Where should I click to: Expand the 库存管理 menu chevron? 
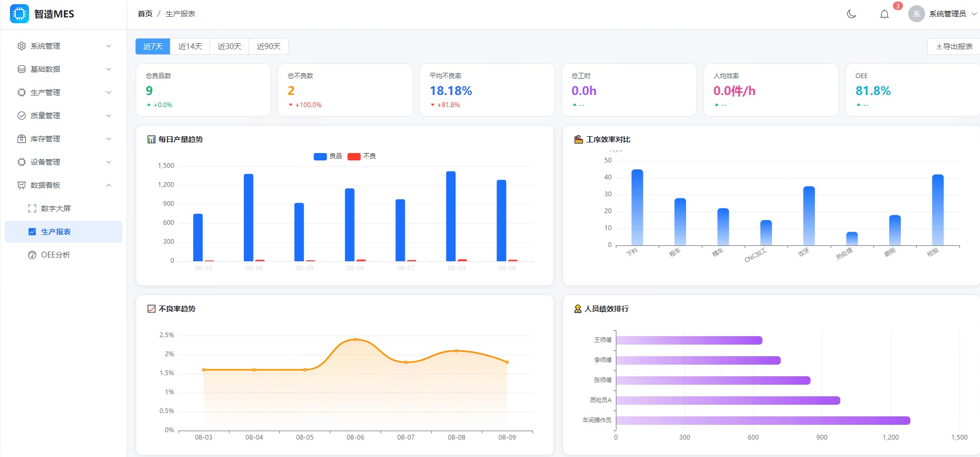pyautogui.click(x=109, y=139)
